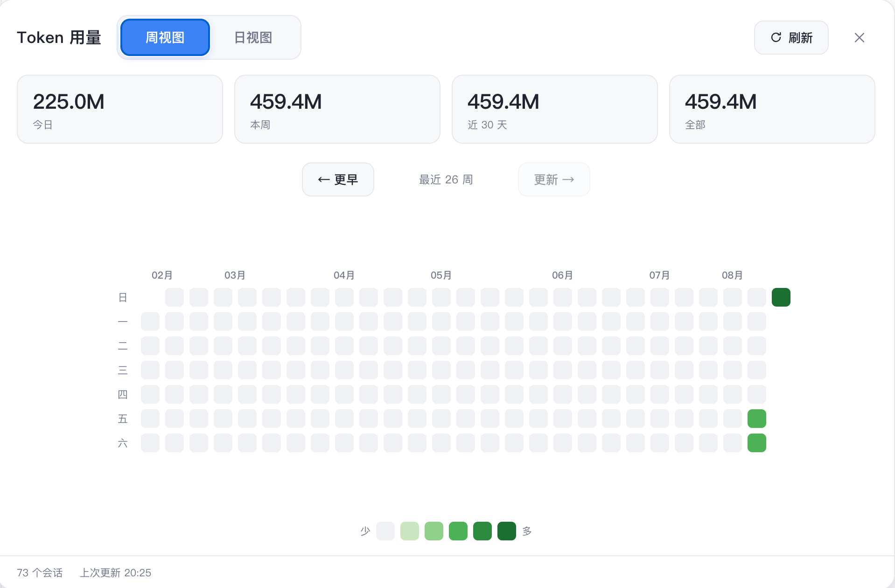Click the 73 个会话 status text
Image resolution: width=895 pixels, height=588 pixels.
40,573
